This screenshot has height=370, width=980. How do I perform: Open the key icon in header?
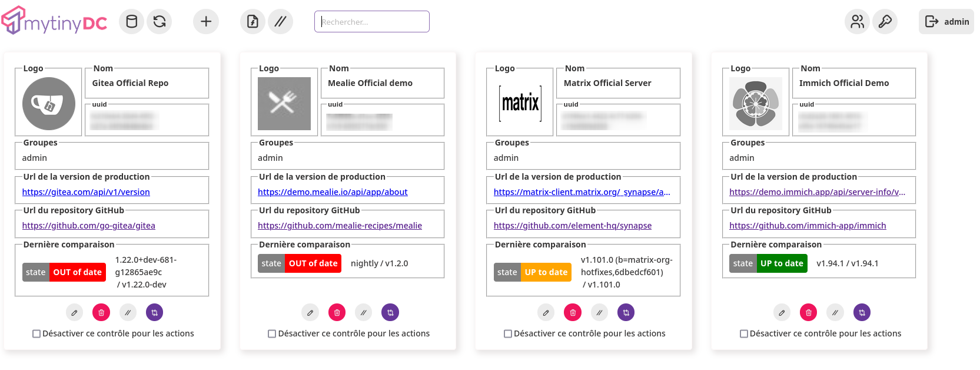[x=885, y=22]
